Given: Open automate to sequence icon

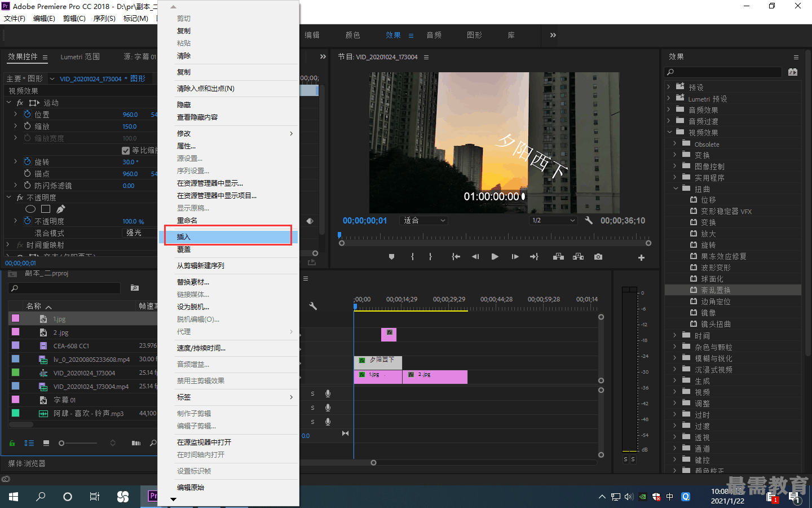Looking at the screenshot, I should pos(136,443).
